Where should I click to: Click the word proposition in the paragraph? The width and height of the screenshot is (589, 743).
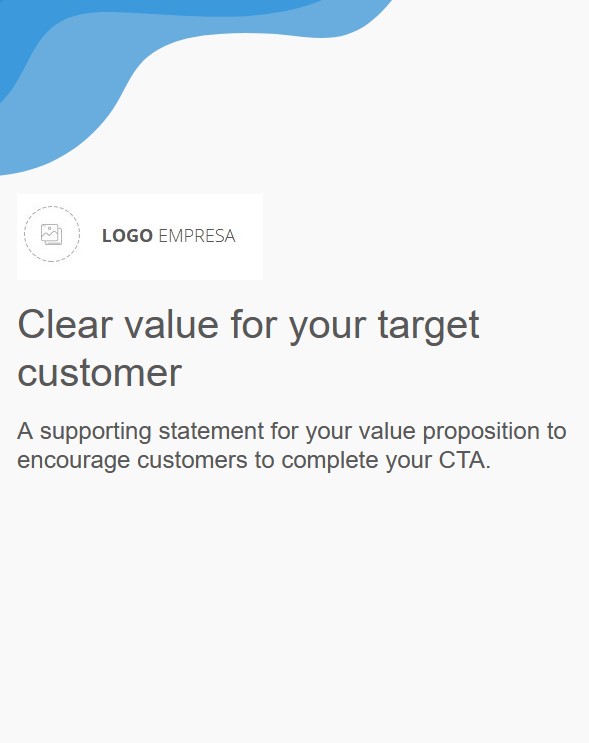coord(481,433)
